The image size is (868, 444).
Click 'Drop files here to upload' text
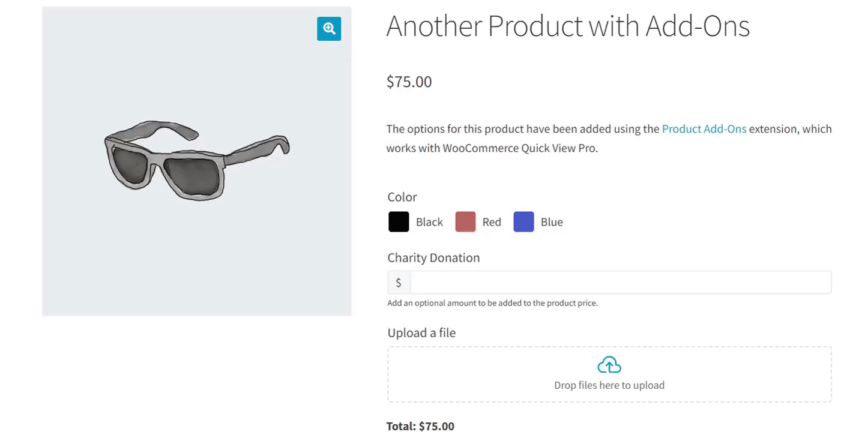(609, 385)
